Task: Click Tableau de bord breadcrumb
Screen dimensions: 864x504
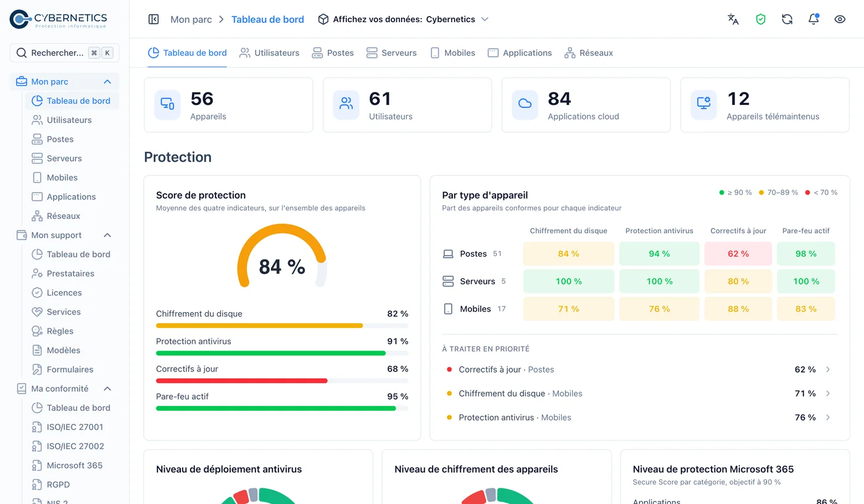Action: 268,19
